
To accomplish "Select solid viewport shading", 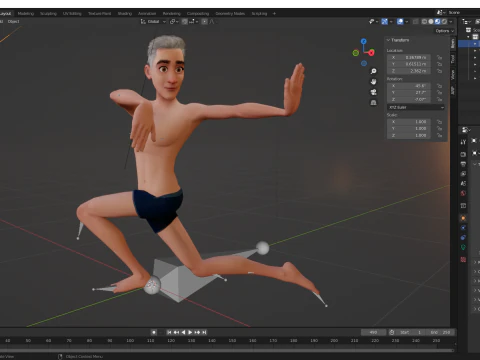I will click(431, 21).
